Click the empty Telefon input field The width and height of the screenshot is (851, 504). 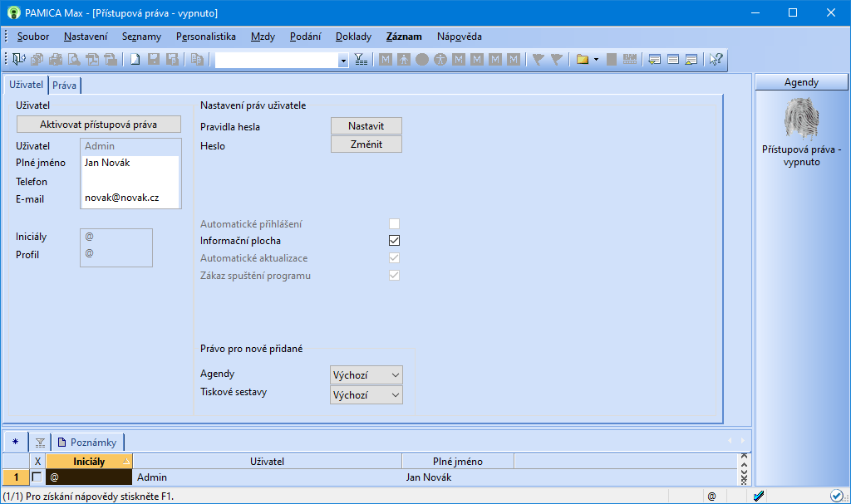pyautogui.click(x=130, y=181)
